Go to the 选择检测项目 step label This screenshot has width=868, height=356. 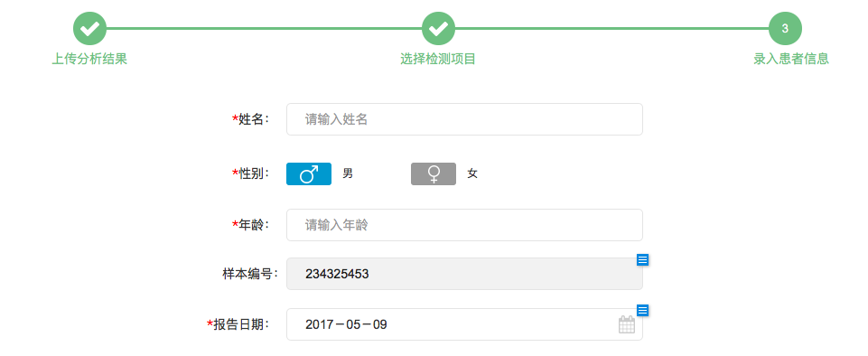click(x=438, y=59)
